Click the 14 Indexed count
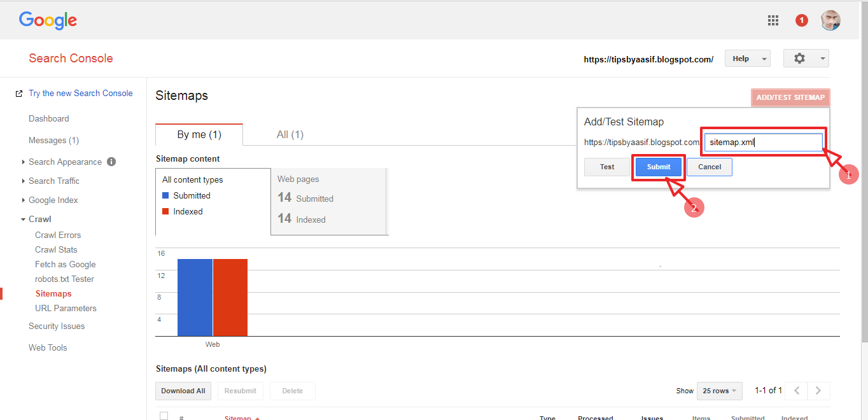Viewport: 868px width, 420px height. click(x=302, y=219)
